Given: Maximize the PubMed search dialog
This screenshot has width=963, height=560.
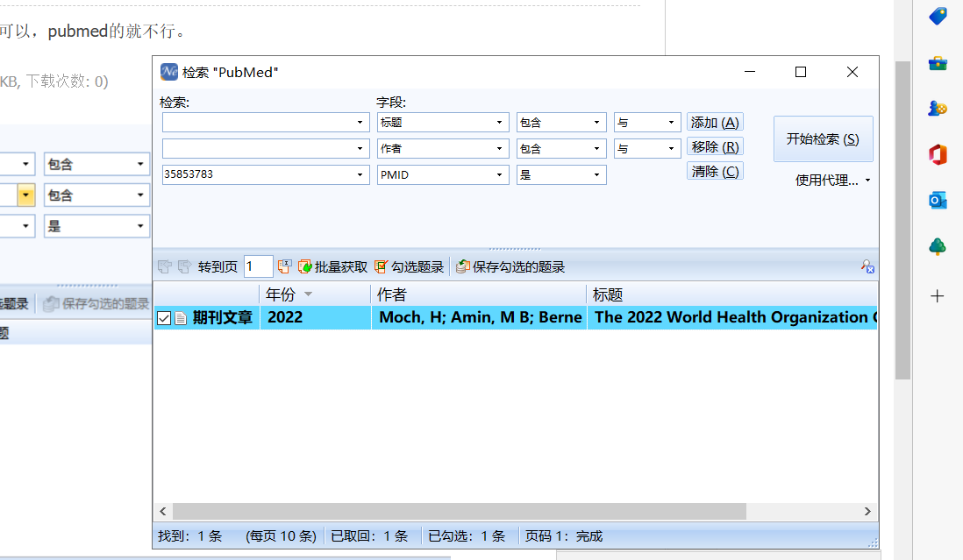Looking at the screenshot, I should (x=801, y=72).
